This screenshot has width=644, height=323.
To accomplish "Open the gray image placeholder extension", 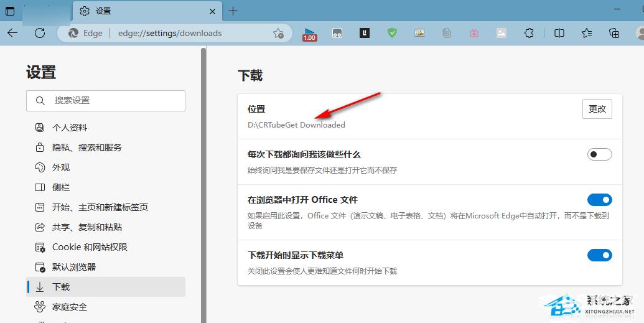I will 502,33.
